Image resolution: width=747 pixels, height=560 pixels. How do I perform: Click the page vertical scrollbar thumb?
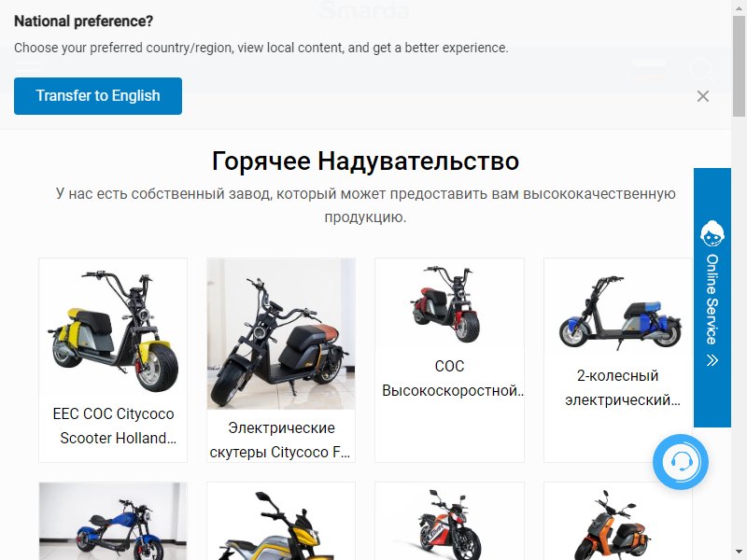[739, 64]
